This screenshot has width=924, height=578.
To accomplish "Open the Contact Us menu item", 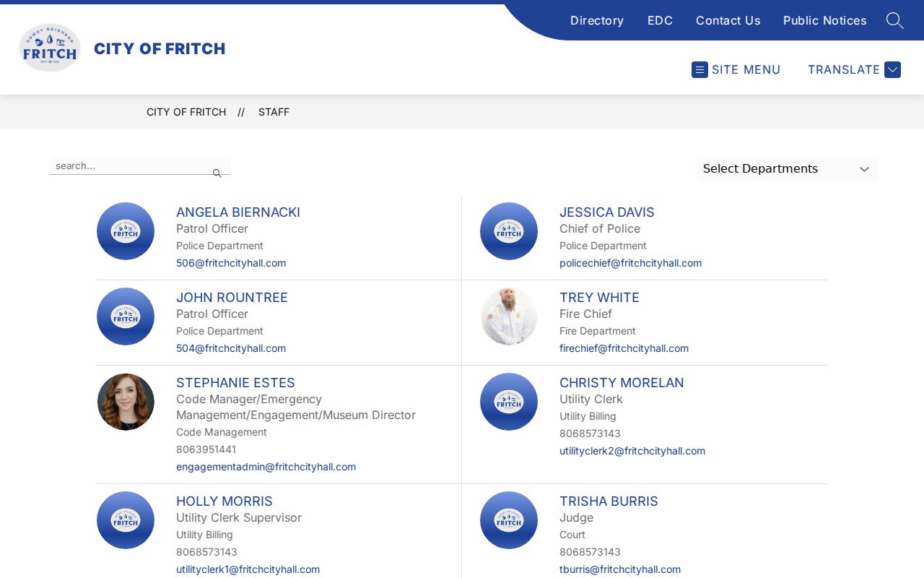I will point(728,20).
